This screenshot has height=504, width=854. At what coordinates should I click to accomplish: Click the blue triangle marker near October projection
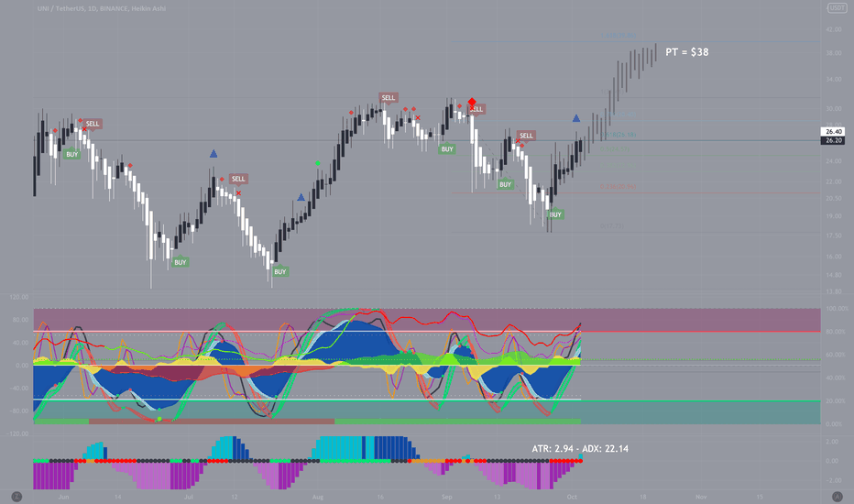576,118
